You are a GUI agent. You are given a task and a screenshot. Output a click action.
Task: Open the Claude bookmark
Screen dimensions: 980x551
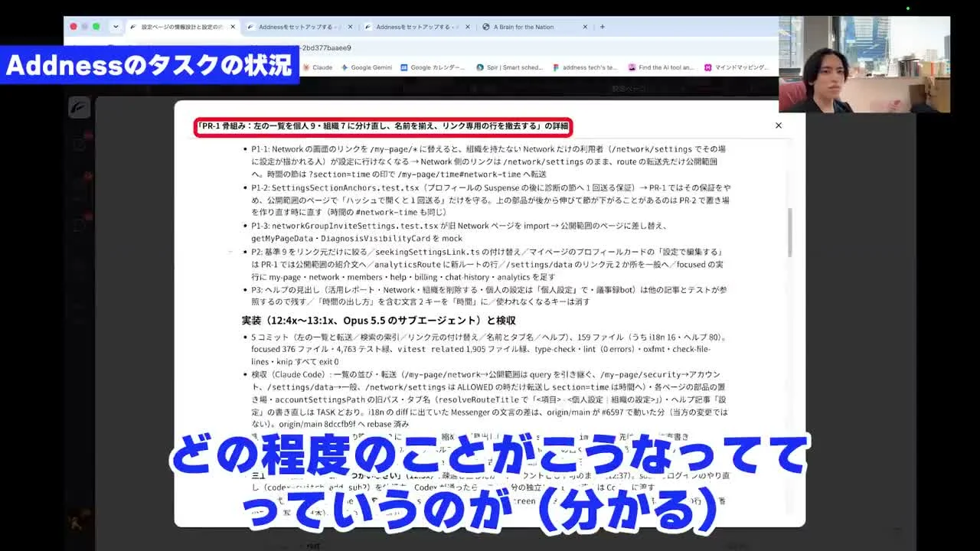click(x=317, y=67)
